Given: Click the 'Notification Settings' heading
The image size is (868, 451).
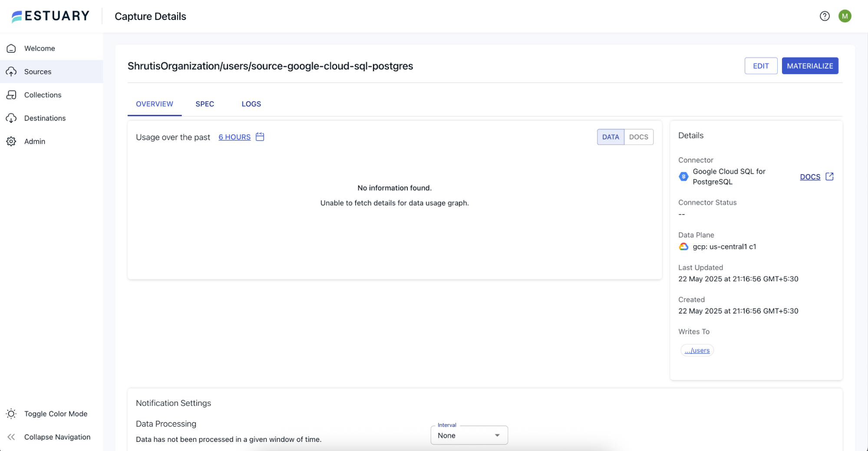Looking at the screenshot, I should pyautogui.click(x=173, y=403).
